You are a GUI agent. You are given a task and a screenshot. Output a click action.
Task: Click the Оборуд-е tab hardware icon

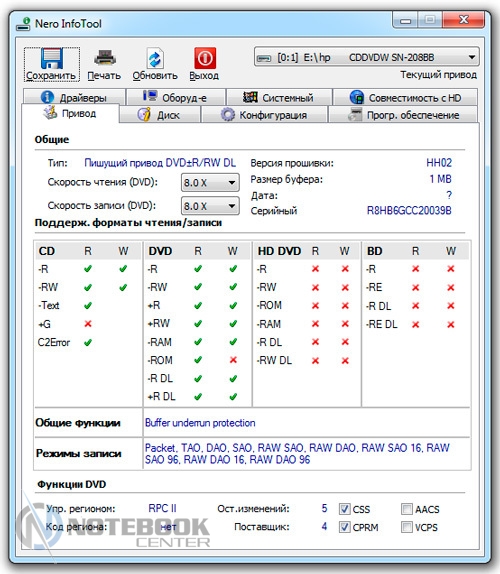coord(150,96)
